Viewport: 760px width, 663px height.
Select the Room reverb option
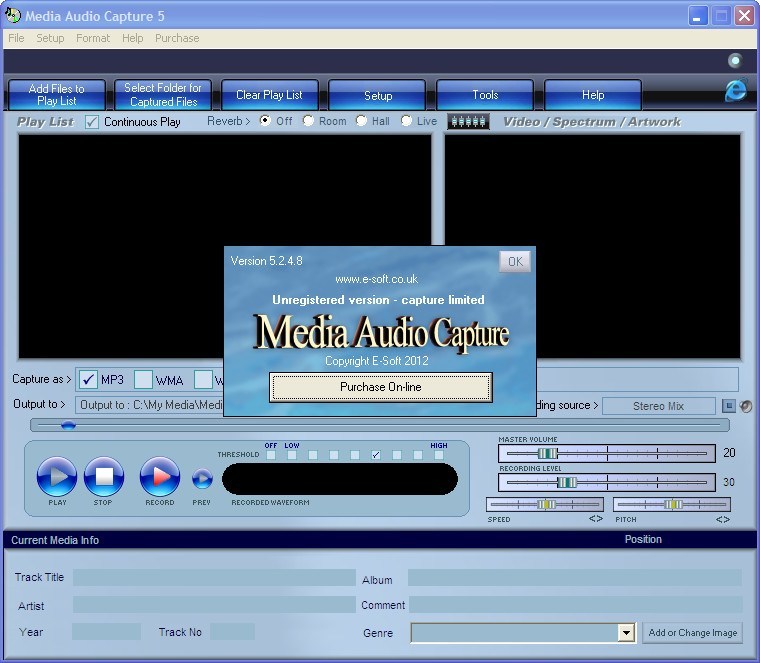308,120
